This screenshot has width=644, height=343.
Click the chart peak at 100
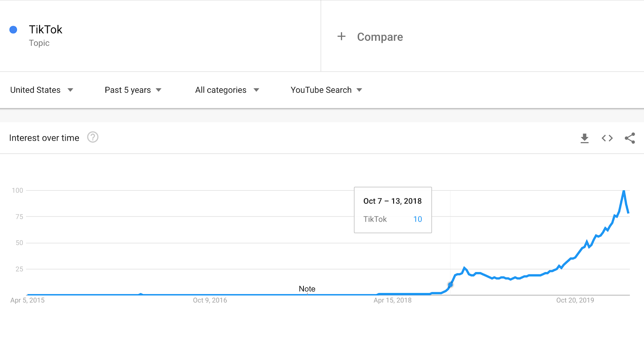[624, 191]
